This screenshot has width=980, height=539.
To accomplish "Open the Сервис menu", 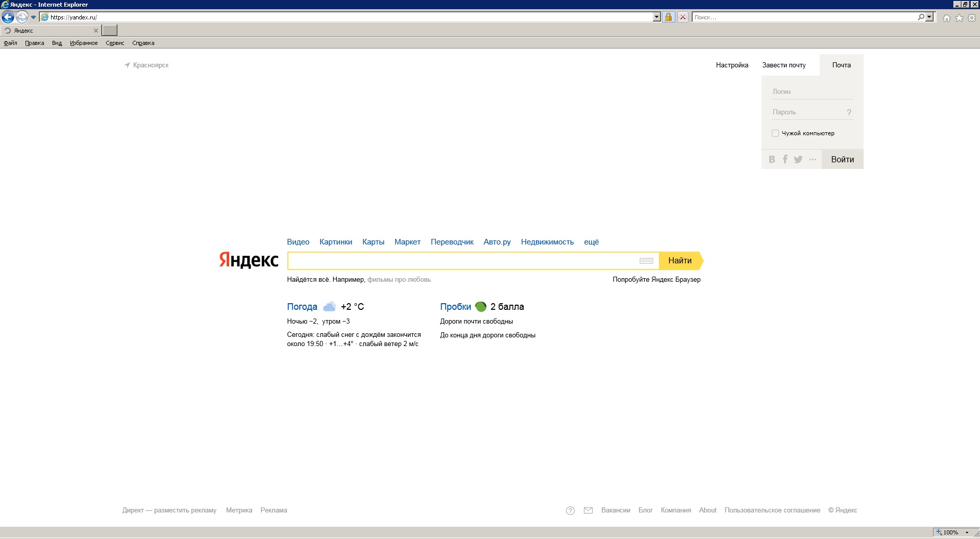I will point(115,43).
